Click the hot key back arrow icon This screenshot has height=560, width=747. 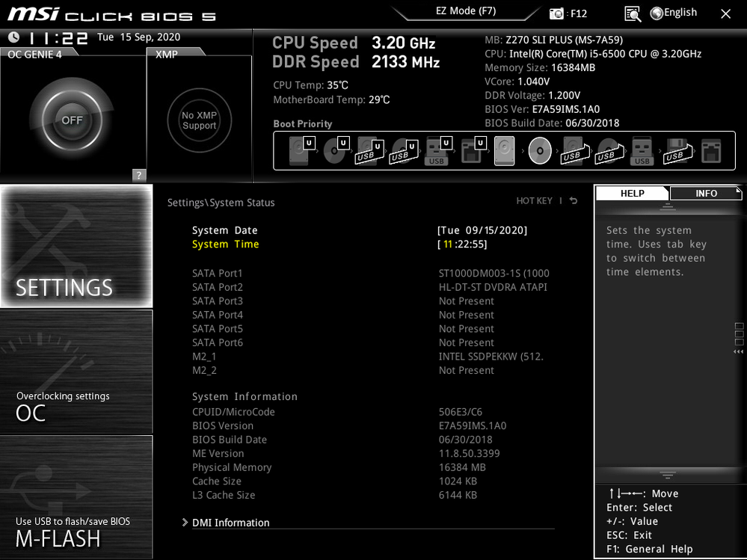(x=574, y=201)
